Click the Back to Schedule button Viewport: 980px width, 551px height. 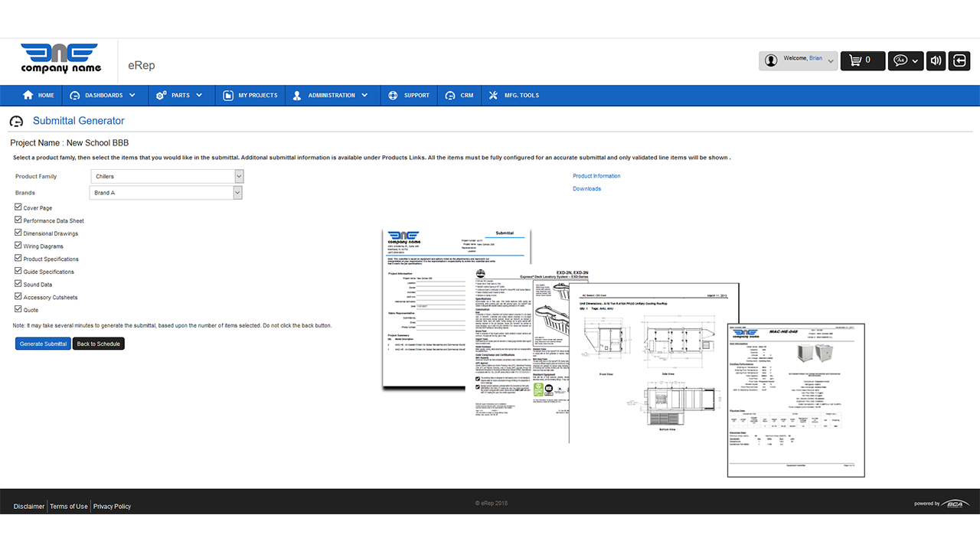98,344
